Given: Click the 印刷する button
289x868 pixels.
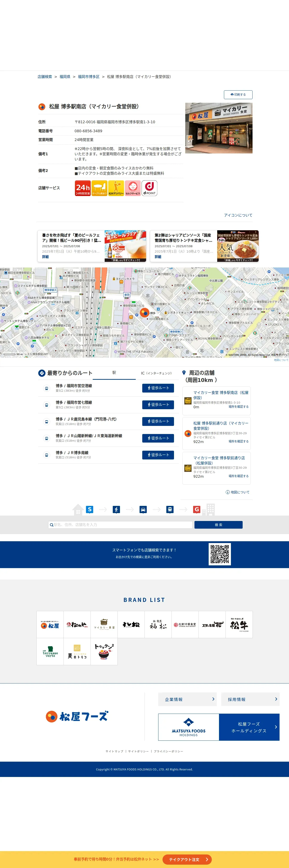Looking at the screenshot, I should (238, 95).
